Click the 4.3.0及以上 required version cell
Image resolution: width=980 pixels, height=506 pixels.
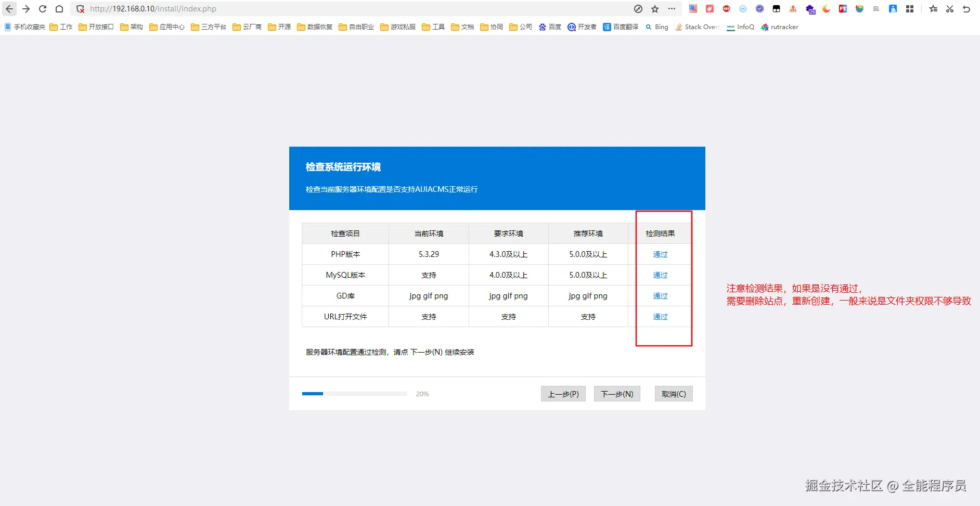tap(508, 254)
